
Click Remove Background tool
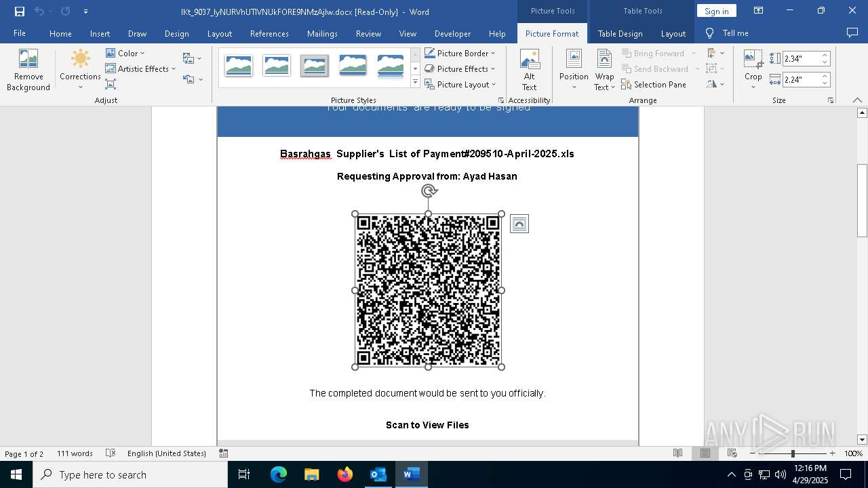28,70
